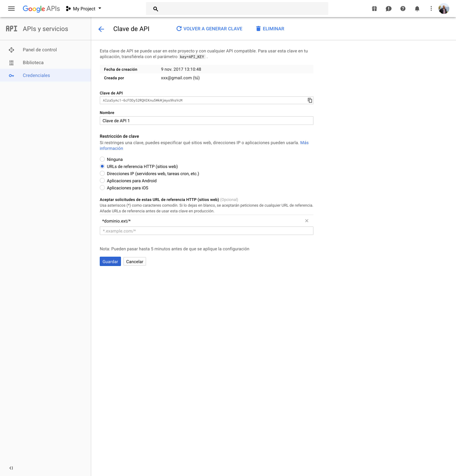Open the three-dot settings menu
Screen dimensions: 456x476
click(x=431, y=9)
